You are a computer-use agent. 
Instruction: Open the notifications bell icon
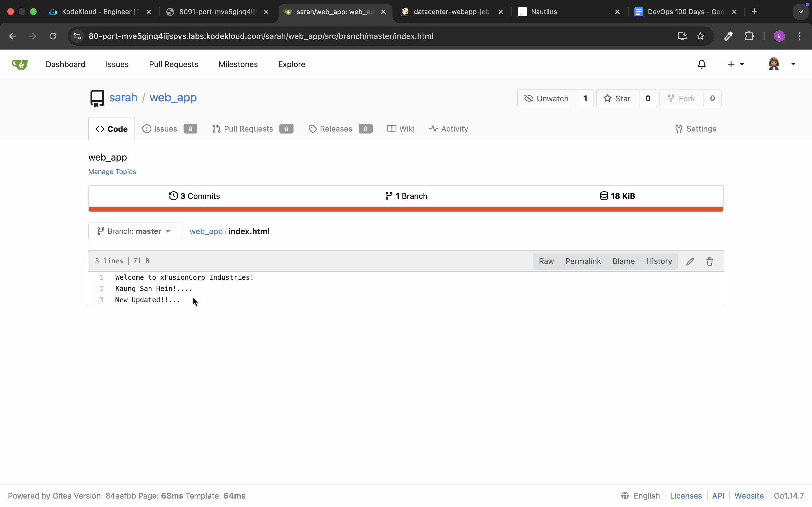point(701,64)
